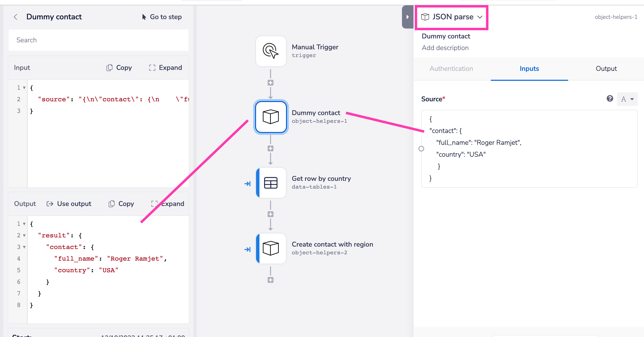644x337 pixels.
Task: Click Go to step link
Action: coord(162,17)
